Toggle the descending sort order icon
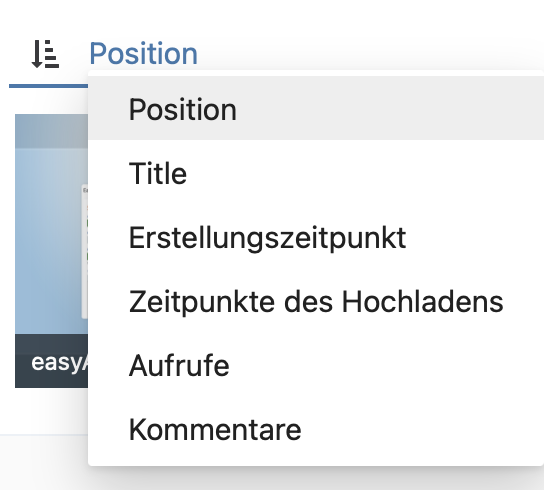Viewport: 544px width, 490px height. [x=45, y=54]
